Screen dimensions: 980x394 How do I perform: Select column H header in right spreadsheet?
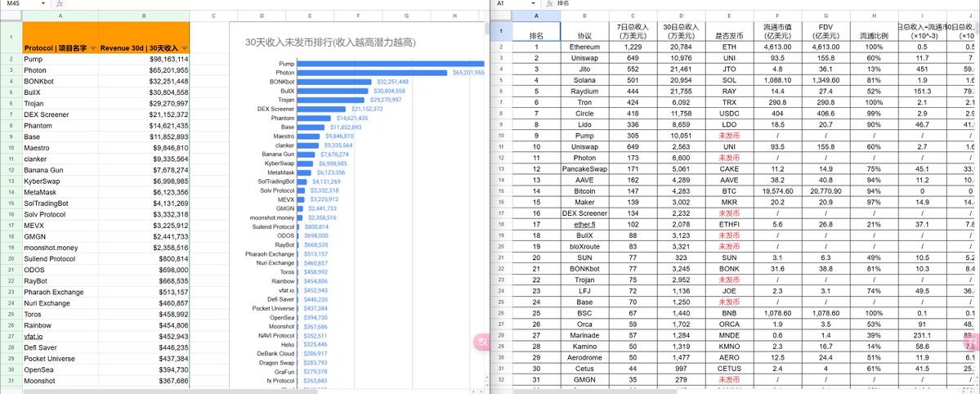point(874,15)
